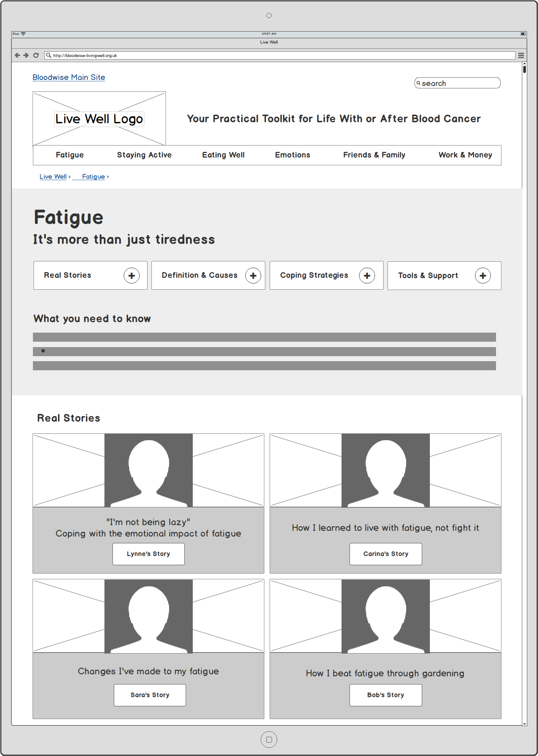Open the Staying Active nav item

coord(144,155)
